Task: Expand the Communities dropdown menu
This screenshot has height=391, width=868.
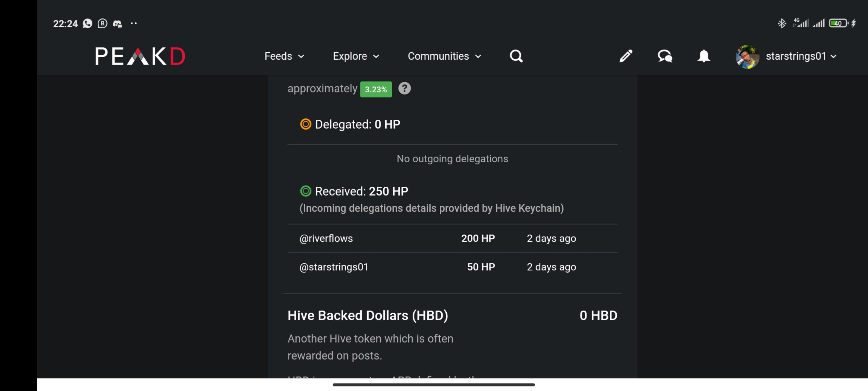Action: [445, 56]
